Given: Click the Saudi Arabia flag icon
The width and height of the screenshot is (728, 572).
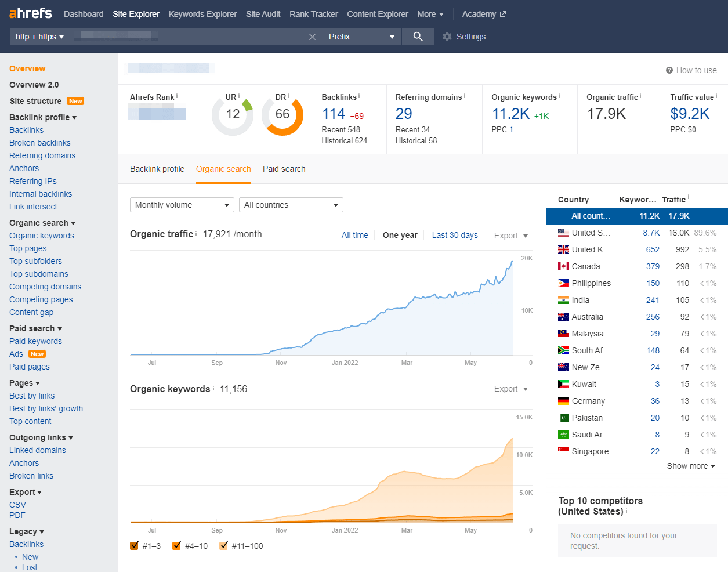Looking at the screenshot, I should [563, 435].
